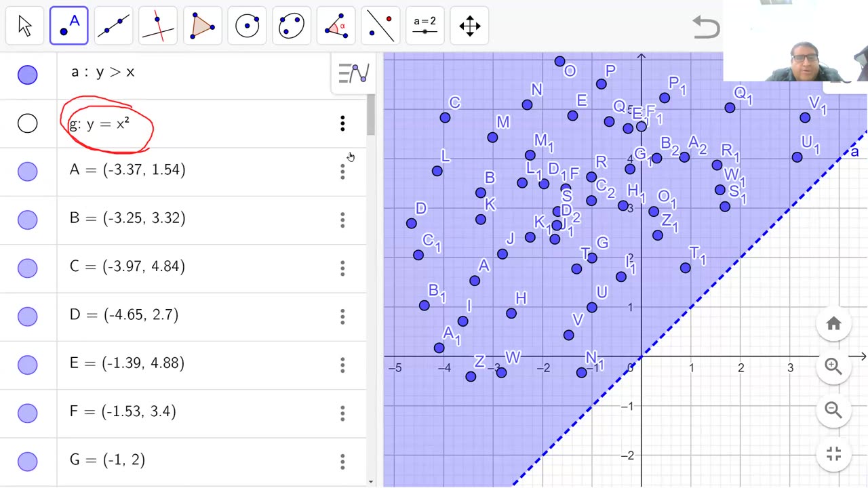This screenshot has height=488, width=868.
Task: Open the options menu for point E
Action: click(x=342, y=365)
